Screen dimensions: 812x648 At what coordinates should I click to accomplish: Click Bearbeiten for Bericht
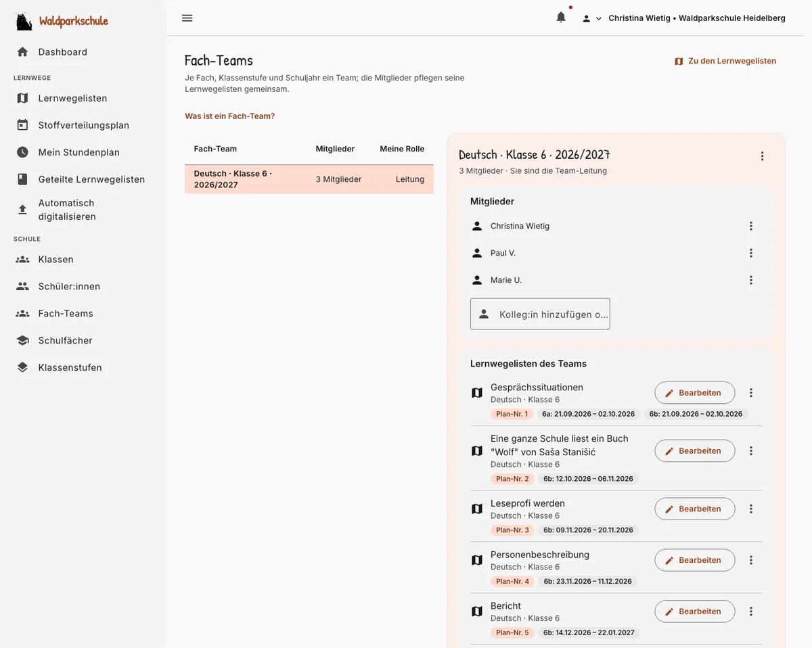(695, 611)
